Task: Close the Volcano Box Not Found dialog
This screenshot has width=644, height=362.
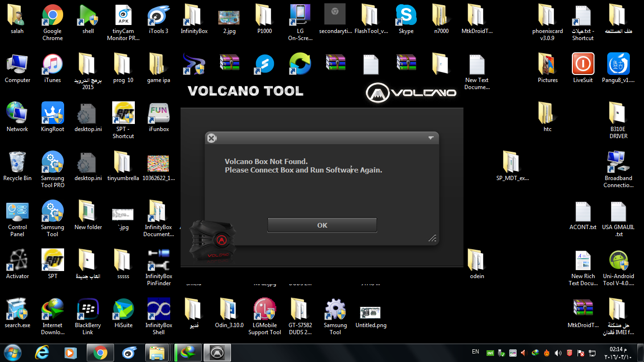Action: 212,138
